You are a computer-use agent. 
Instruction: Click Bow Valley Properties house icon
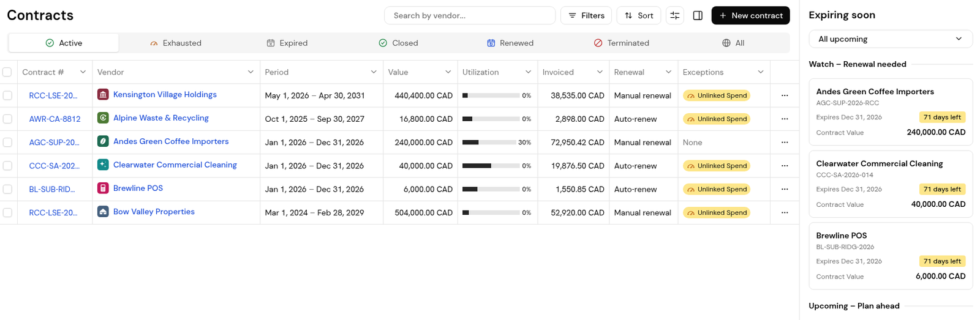coord(103,212)
